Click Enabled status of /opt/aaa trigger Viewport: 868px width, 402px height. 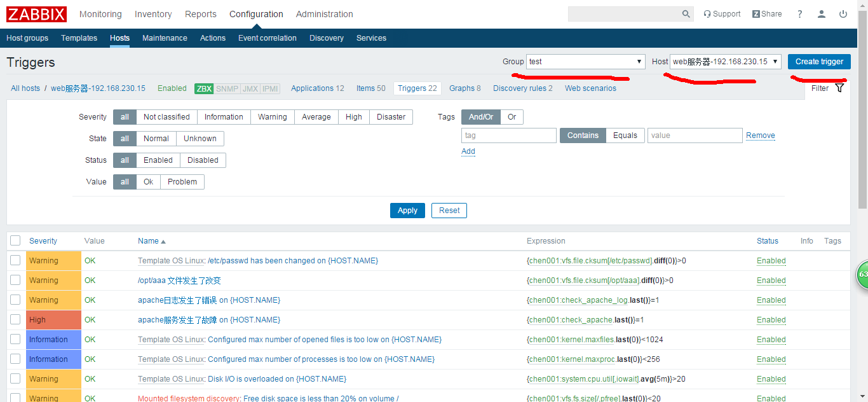click(x=771, y=281)
